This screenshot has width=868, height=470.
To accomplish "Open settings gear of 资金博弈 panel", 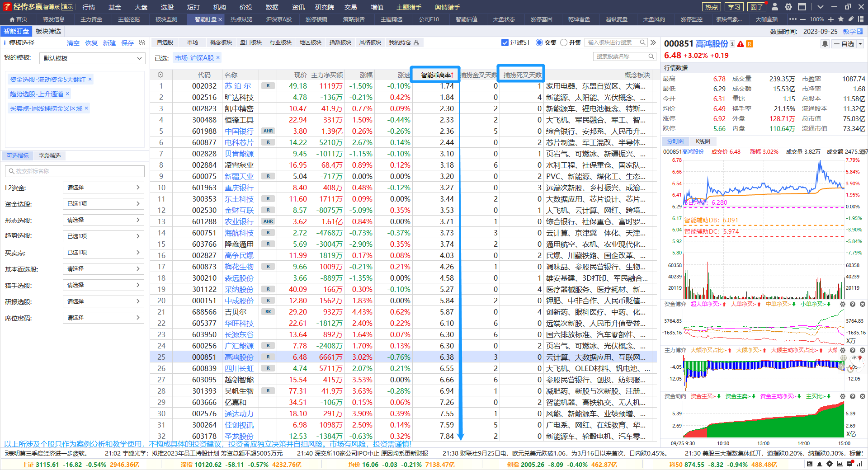I will tap(843, 304).
